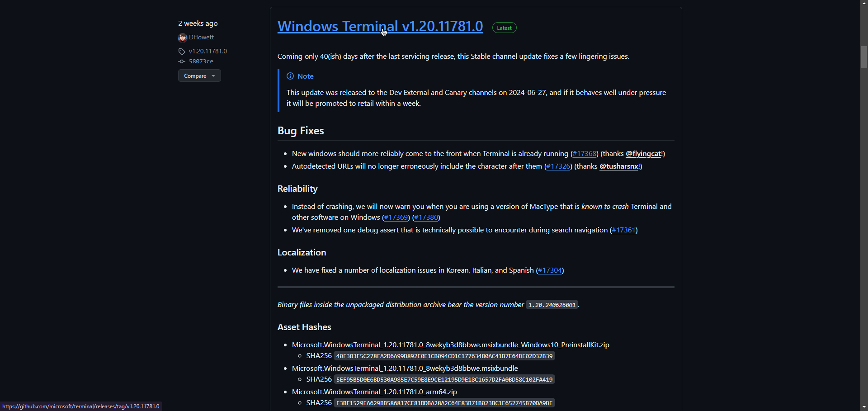Visit @flyingcat's profile mention
The height and width of the screenshot is (411, 868).
pos(643,154)
